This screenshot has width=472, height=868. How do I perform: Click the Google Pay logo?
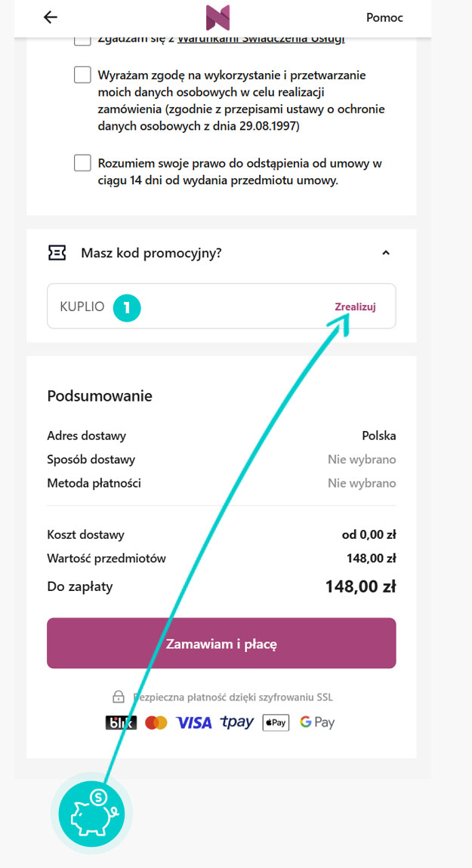click(316, 722)
